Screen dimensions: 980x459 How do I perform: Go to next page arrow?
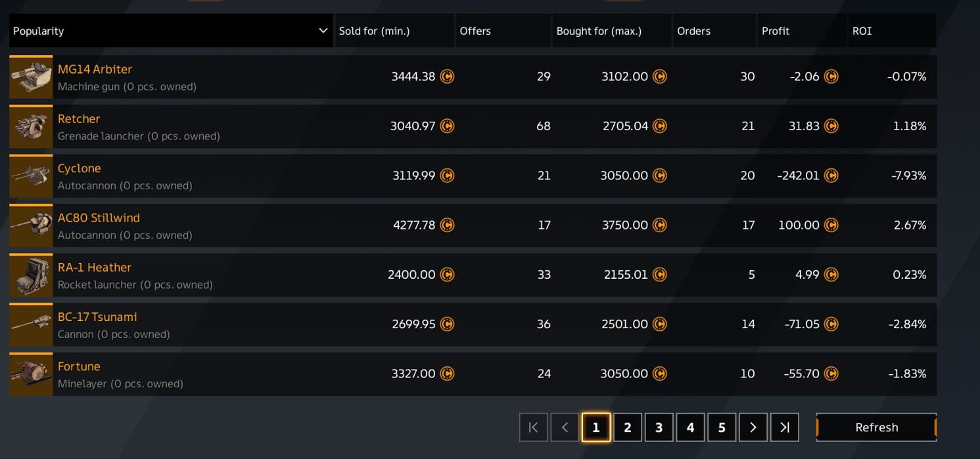(x=753, y=427)
